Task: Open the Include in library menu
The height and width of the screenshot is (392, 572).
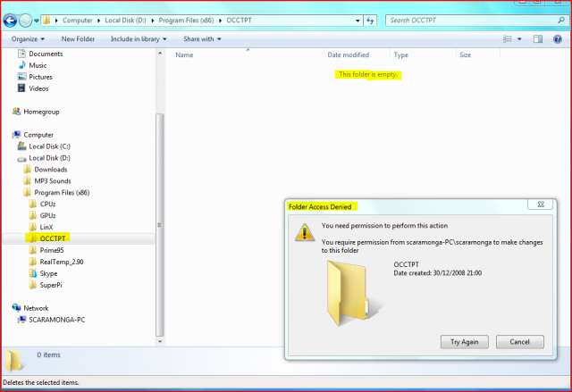Action: pos(139,39)
